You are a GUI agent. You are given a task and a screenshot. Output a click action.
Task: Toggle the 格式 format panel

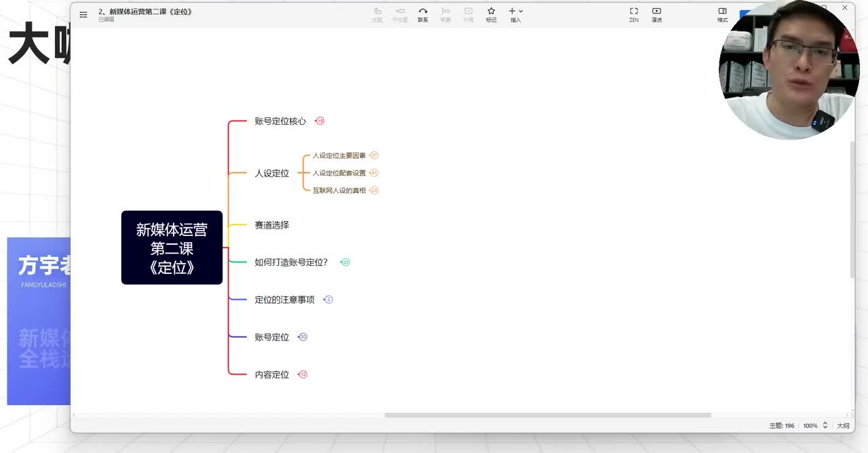(x=722, y=14)
